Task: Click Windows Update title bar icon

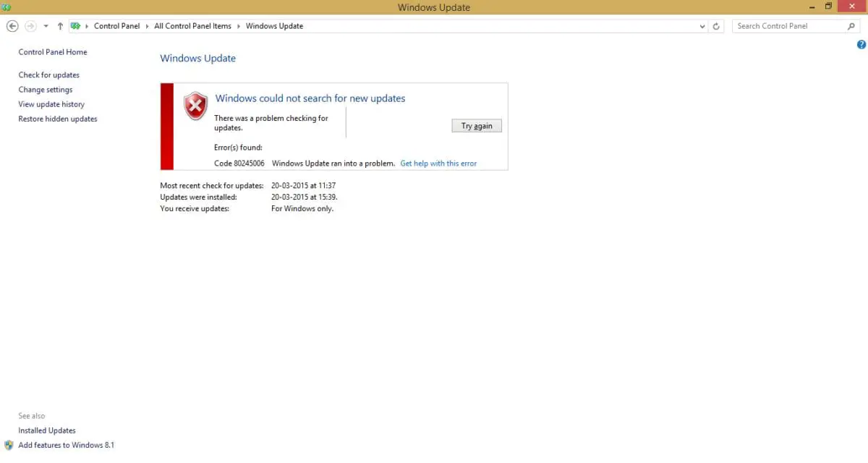Action: [7, 7]
